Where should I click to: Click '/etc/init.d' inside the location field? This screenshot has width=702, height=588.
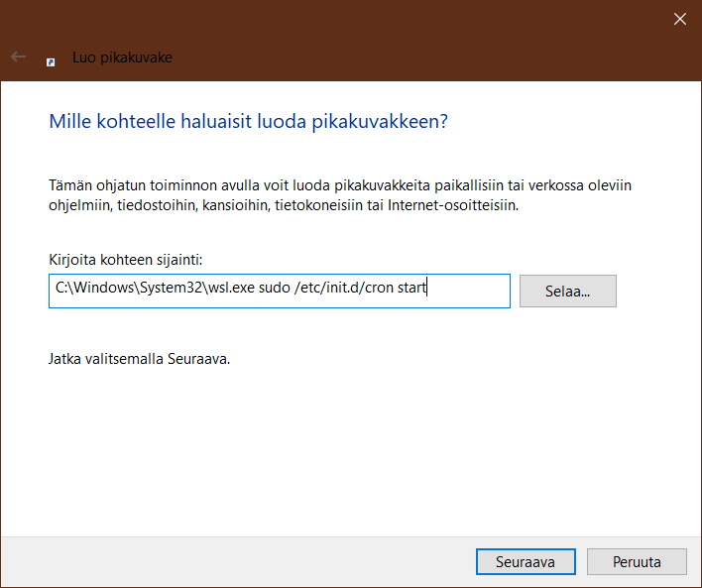325,291
